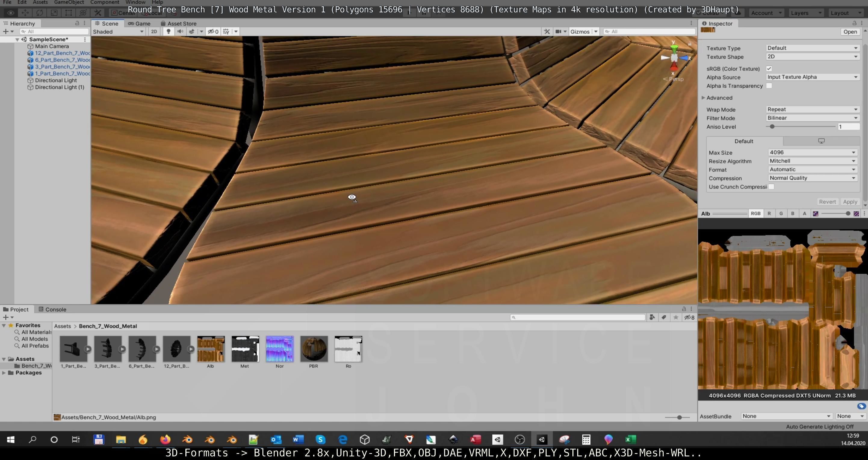Click the Open button in Inspector
868x460 pixels.
(x=850, y=31)
